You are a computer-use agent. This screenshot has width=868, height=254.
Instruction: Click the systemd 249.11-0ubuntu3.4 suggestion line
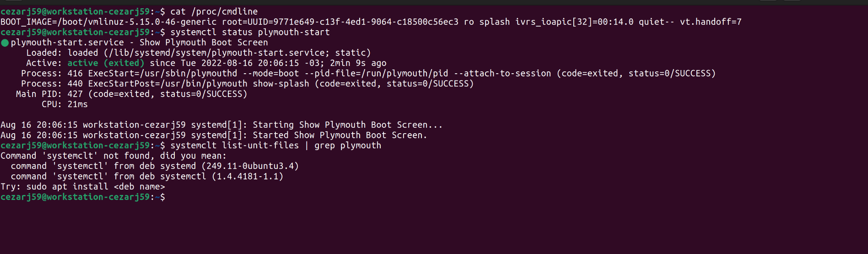click(x=155, y=166)
